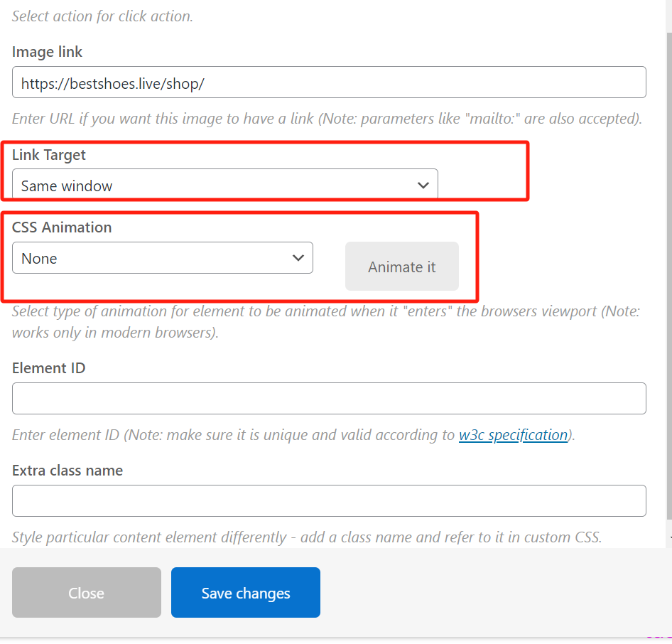Click the Image link URL field
The width and height of the screenshot is (672, 644).
tap(328, 82)
